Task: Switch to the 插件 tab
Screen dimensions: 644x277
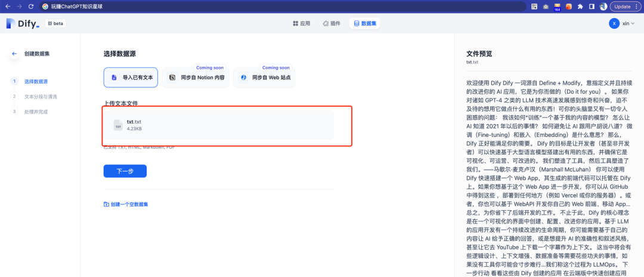Action: 332,23
